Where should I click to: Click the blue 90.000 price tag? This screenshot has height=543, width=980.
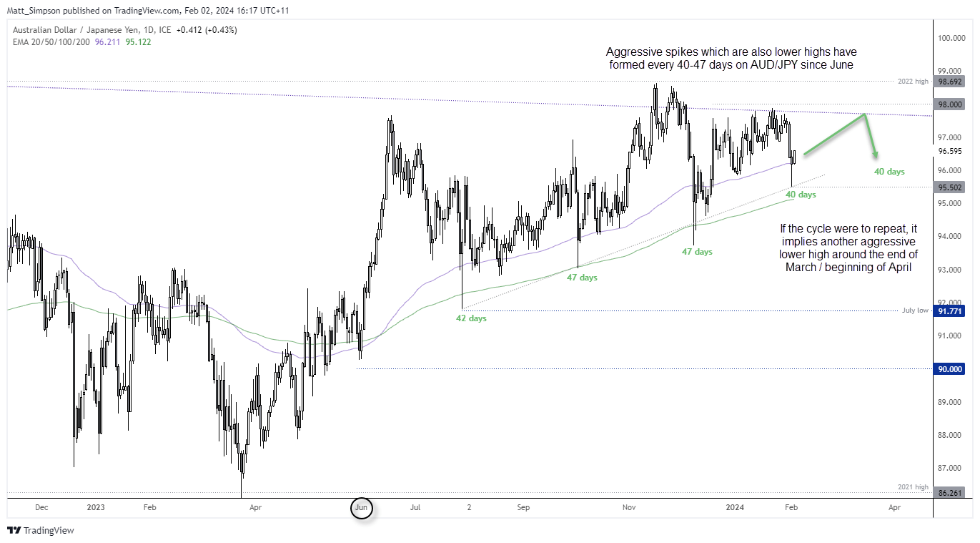pos(951,369)
